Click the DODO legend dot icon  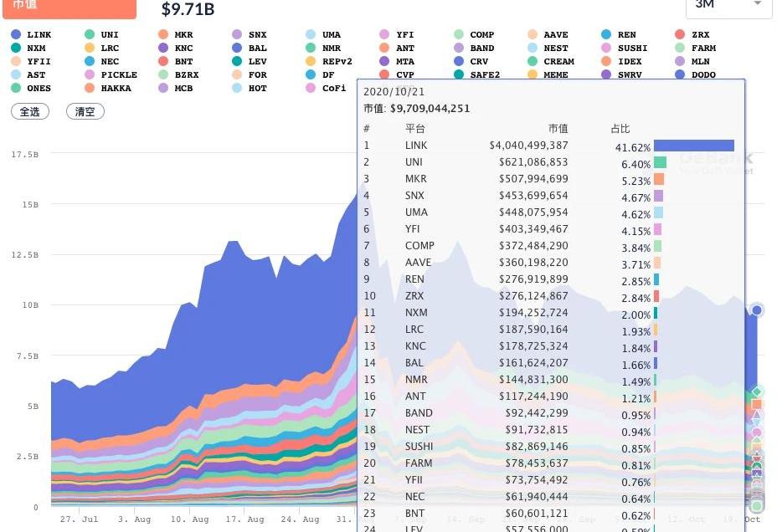[681, 75]
